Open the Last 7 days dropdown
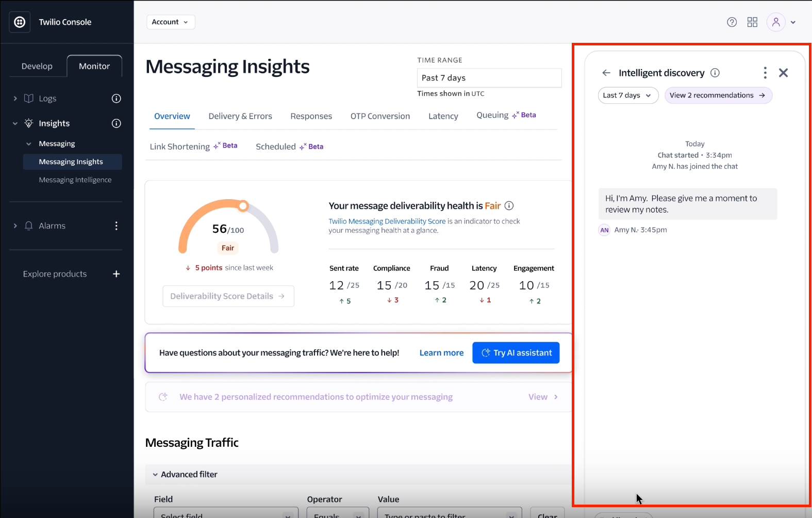Image resolution: width=812 pixels, height=518 pixels. click(628, 95)
